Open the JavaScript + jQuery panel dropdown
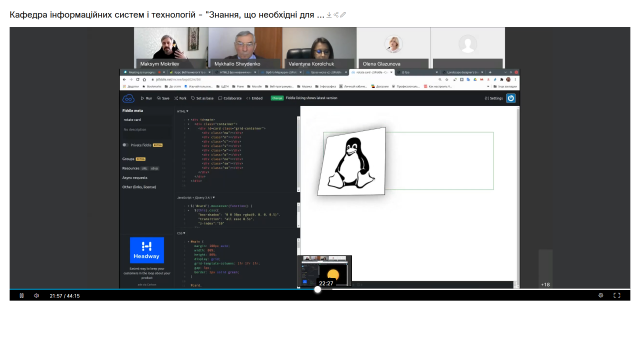The image size is (640, 360). pos(196,198)
